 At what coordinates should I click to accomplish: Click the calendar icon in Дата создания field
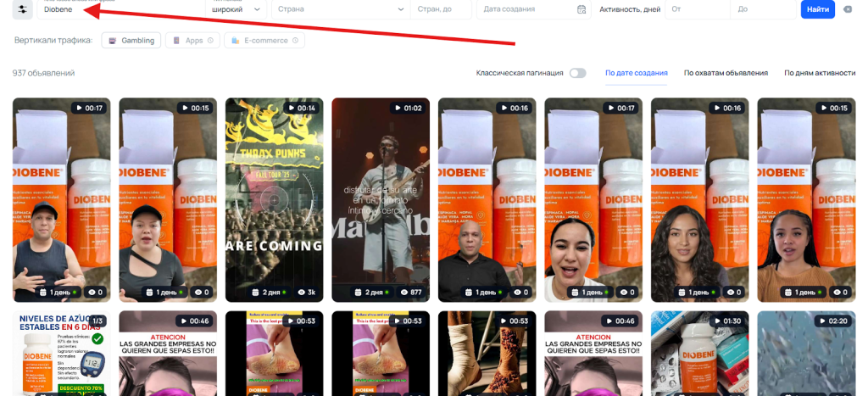(x=581, y=9)
